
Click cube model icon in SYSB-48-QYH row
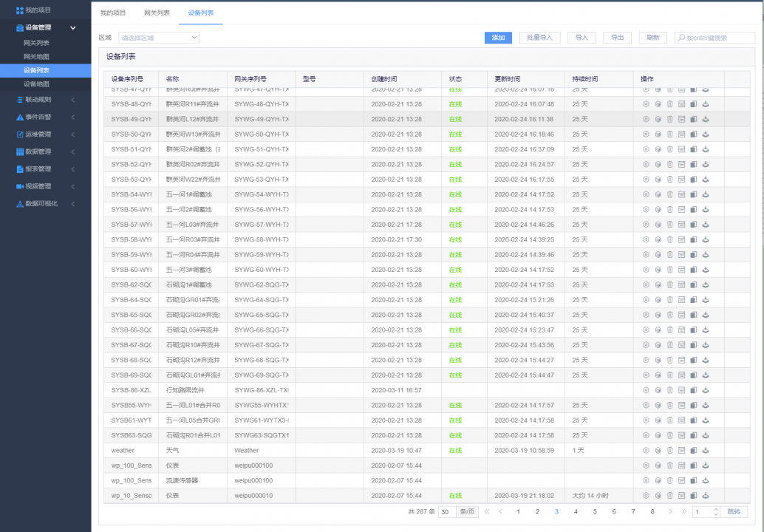coord(658,103)
